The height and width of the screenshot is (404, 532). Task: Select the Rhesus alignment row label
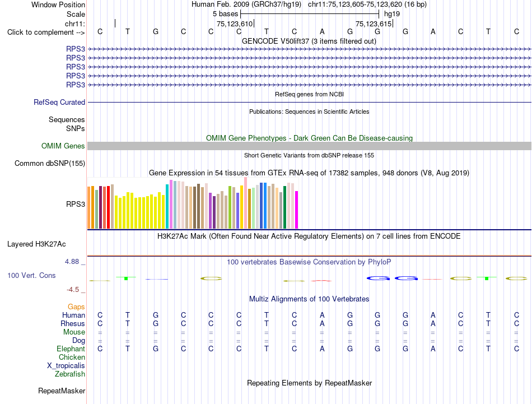pos(73,323)
